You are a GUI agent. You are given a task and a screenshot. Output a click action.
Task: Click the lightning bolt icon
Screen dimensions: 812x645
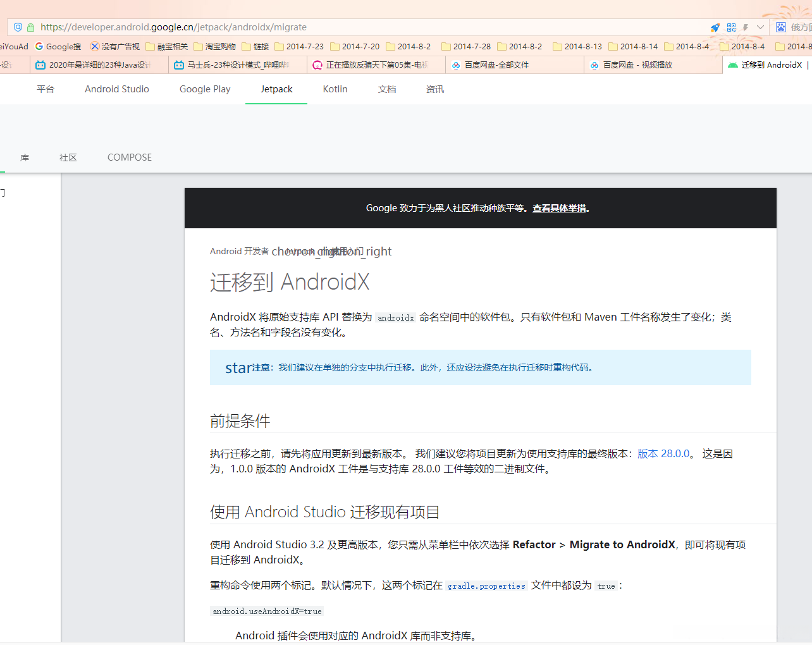(746, 27)
